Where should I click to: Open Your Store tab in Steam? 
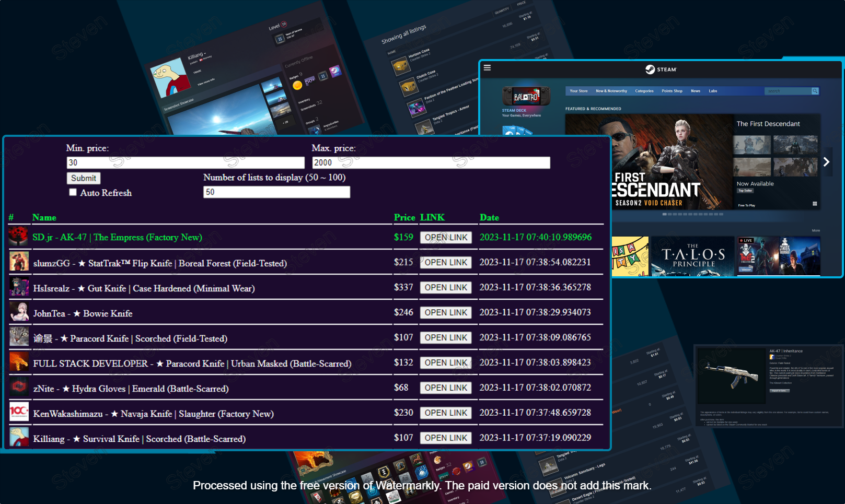(578, 91)
